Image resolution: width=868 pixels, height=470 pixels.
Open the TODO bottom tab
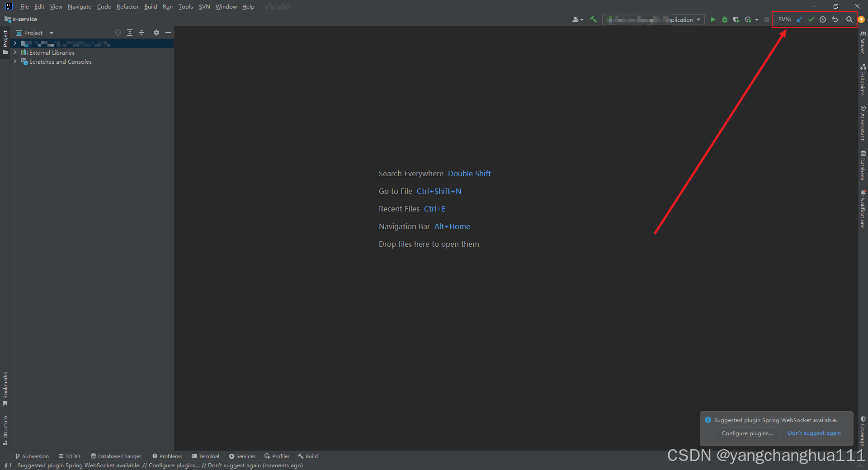pyautogui.click(x=69, y=456)
